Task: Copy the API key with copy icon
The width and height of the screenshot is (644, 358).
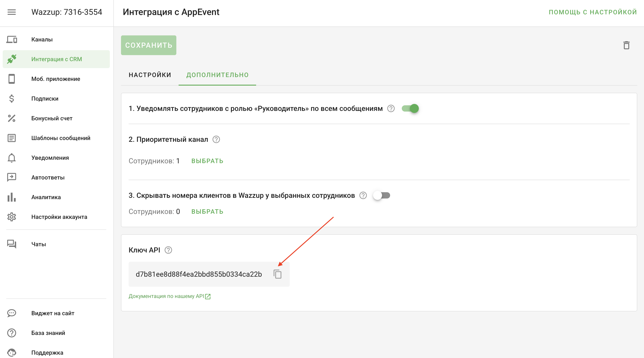Action: [277, 274]
